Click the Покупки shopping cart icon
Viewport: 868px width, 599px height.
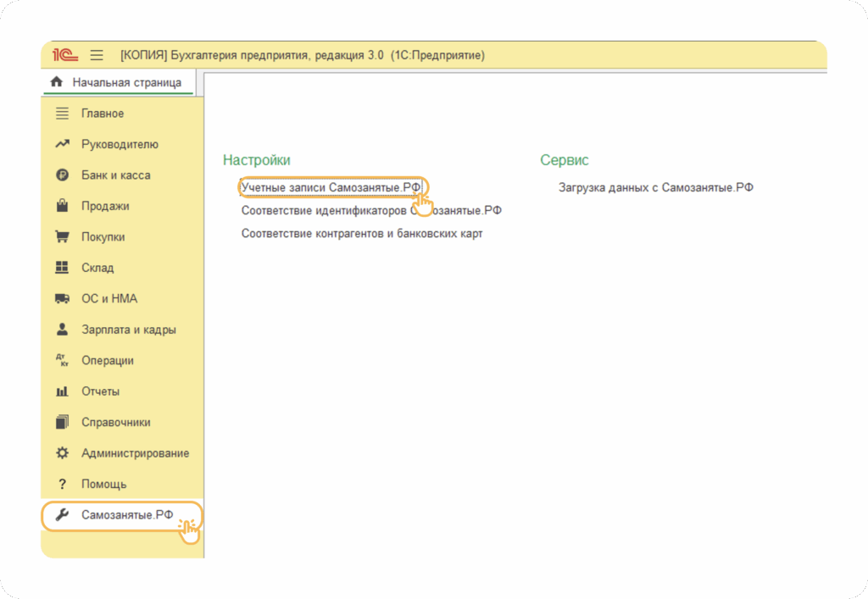62,237
